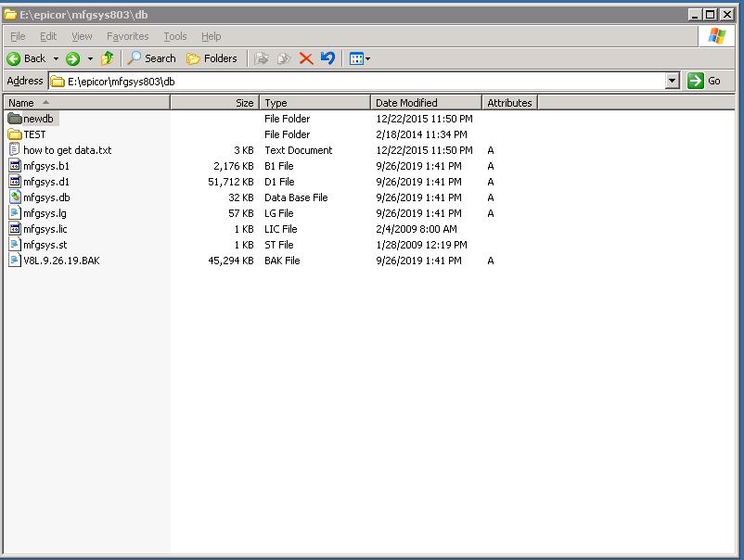
Task: Click the '57 KB' size cell
Action: pos(241,213)
